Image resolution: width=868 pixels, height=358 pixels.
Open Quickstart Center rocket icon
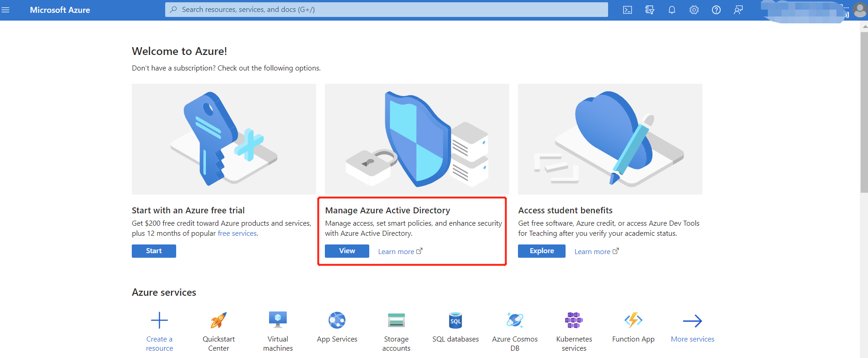219,320
